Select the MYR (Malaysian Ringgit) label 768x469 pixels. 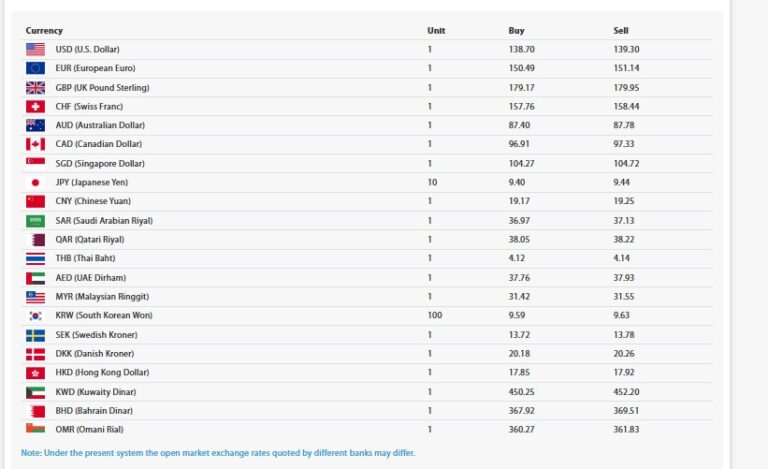(103, 296)
